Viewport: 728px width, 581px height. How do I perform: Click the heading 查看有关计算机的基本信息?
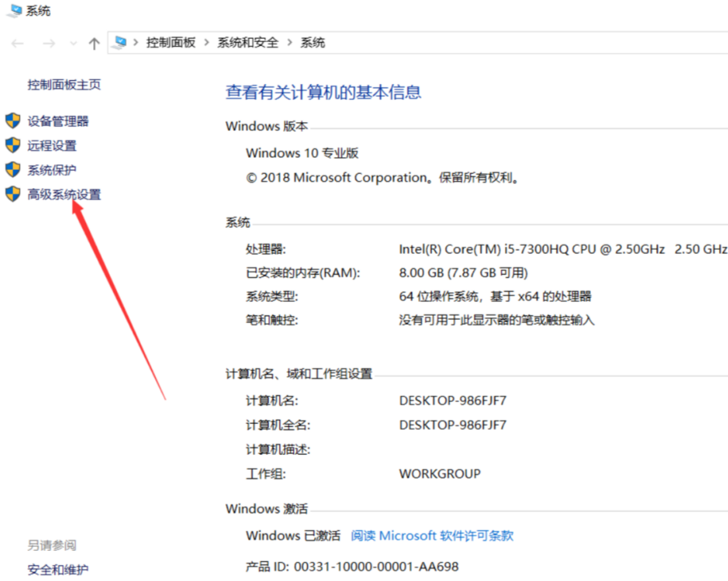click(323, 92)
